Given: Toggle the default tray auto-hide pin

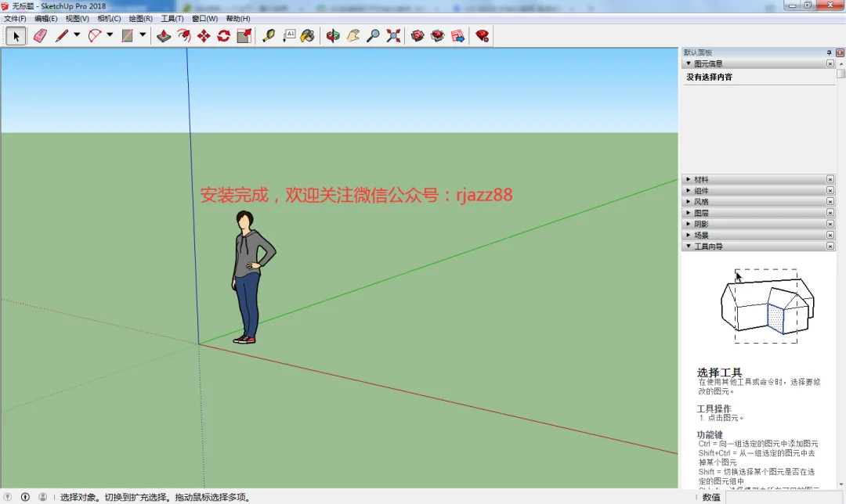Looking at the screenshot, I should [x=830, y=52].
